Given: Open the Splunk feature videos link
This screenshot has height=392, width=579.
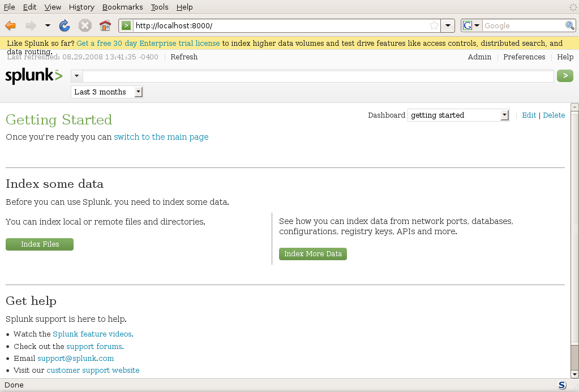Looking at the screenshot, I should coord(93,334).
